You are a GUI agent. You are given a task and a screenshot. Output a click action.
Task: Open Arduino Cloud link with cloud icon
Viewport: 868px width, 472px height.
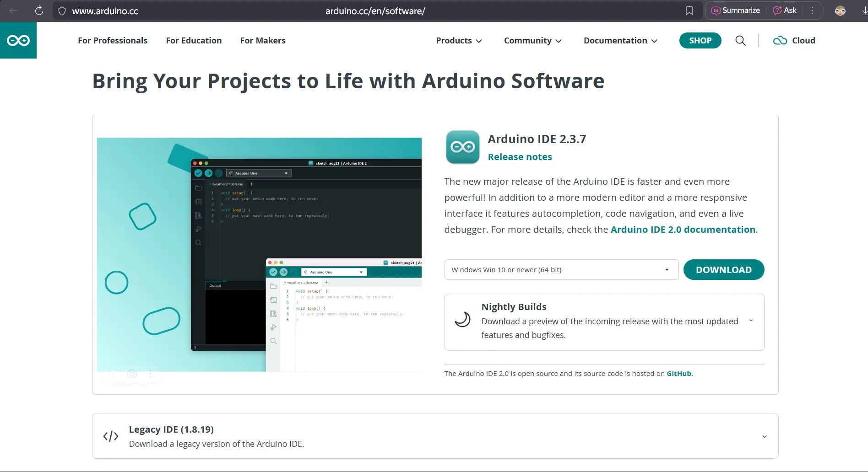[794, 40]
